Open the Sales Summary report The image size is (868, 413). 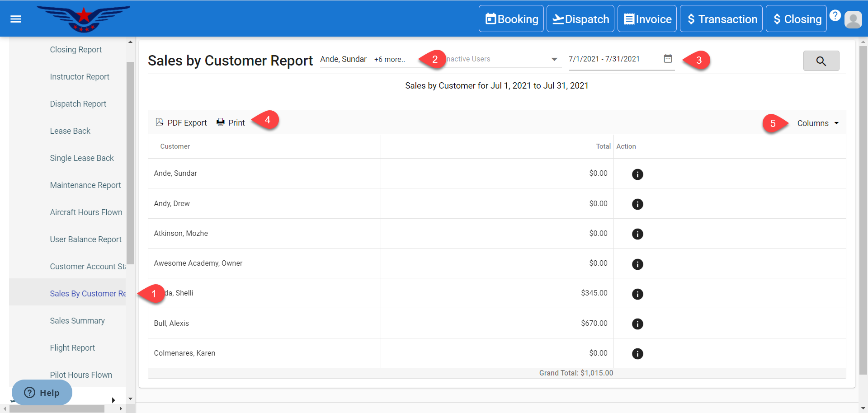[77, 321]
